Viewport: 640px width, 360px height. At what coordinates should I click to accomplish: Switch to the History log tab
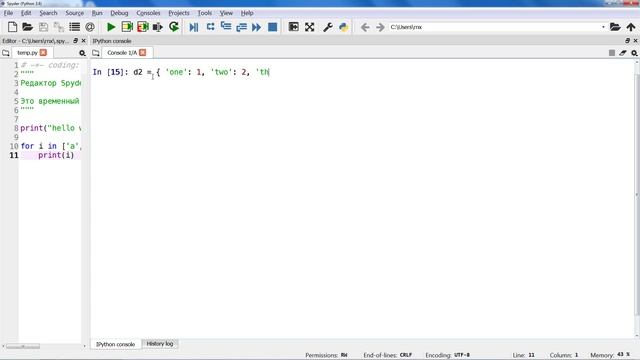(x=160, y=344)
